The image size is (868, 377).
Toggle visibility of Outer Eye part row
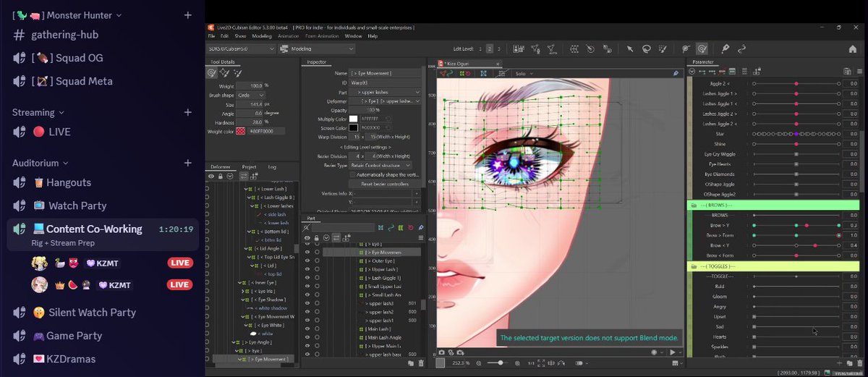click(x=307, y=261)
